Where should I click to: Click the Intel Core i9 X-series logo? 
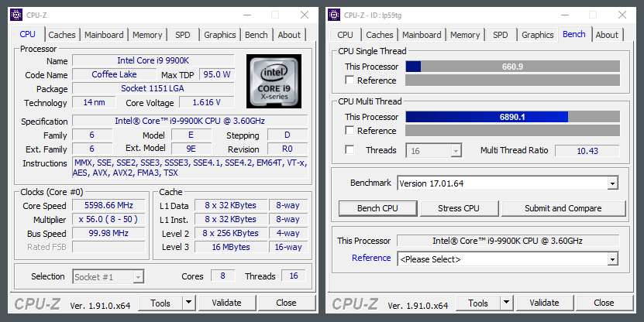pyautogui.click(x=274, y=81)
